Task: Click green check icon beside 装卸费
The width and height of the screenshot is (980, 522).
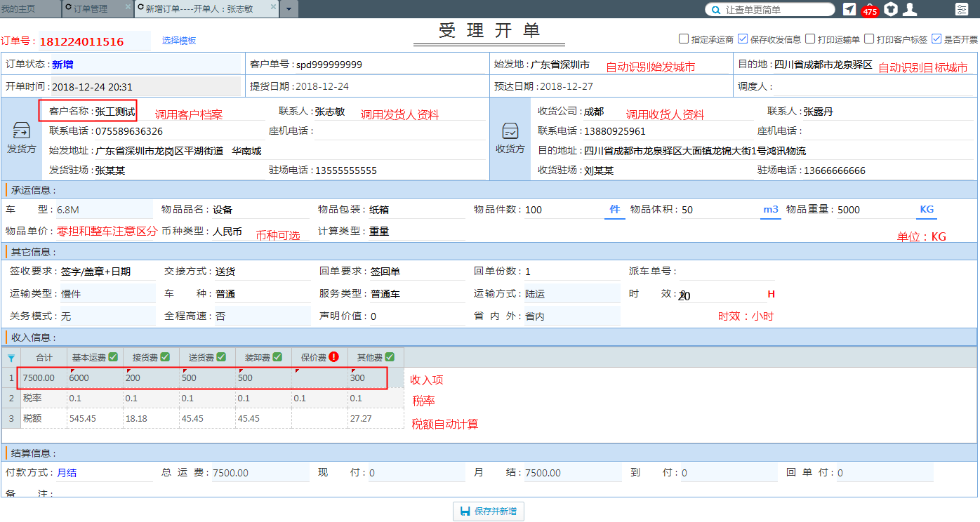Action: click(x=277, y=356)
